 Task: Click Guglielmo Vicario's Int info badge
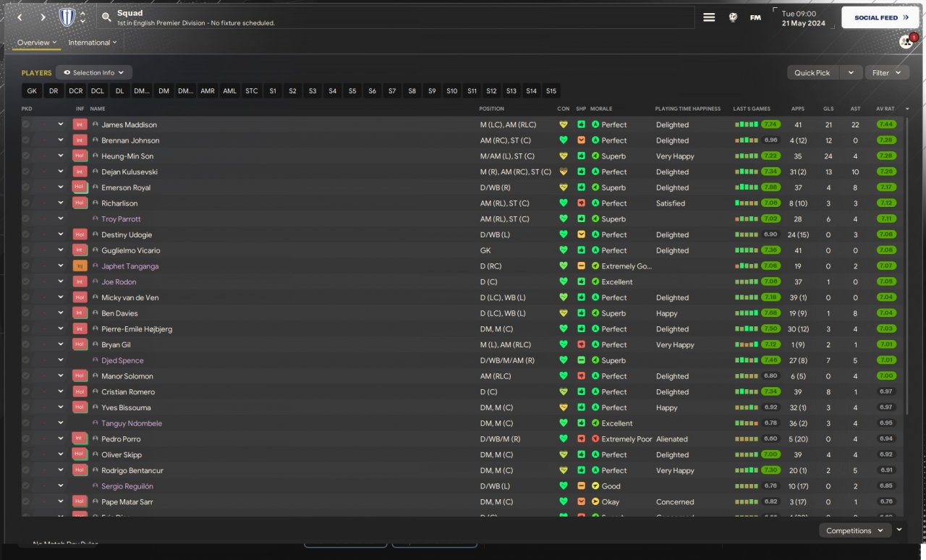(x=80, y=250)
